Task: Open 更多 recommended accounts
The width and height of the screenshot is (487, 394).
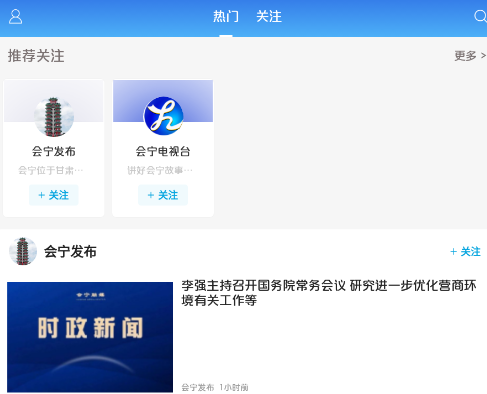Action: 470,56
